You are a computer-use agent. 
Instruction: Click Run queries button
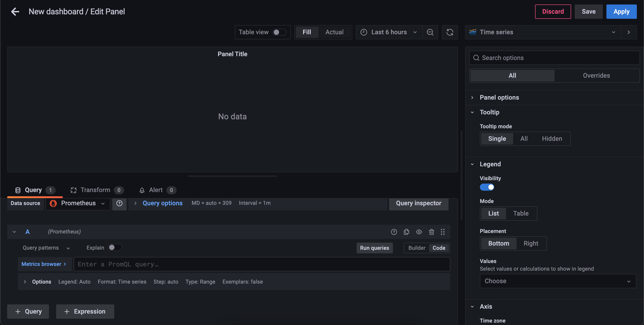click(374, 248)
